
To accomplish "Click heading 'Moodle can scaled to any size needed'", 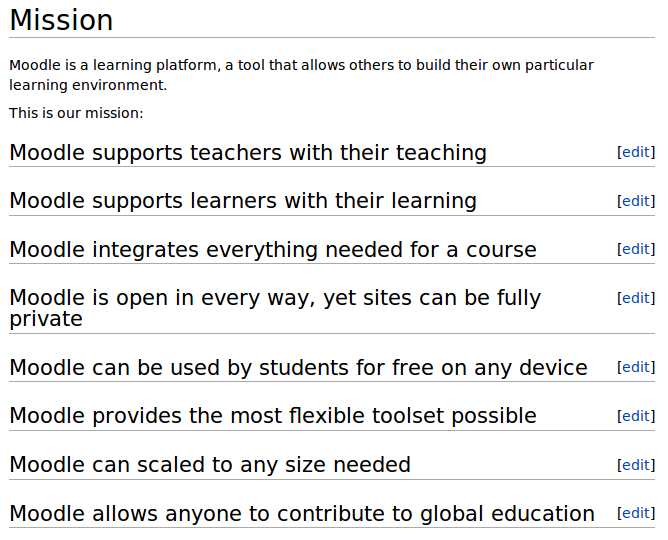I will click(210, 465).
